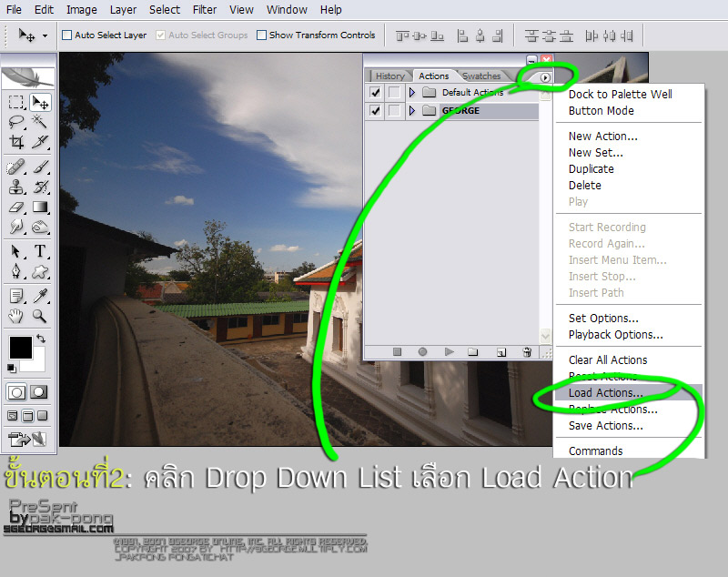Toggle GEORGE set checkmark

pyautogui.click(x=375, y=110)
